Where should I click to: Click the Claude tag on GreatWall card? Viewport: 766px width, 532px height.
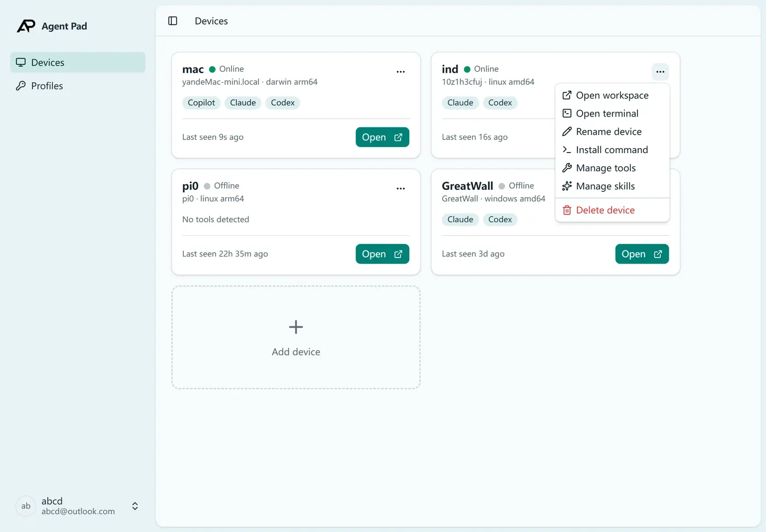point(460,219)
